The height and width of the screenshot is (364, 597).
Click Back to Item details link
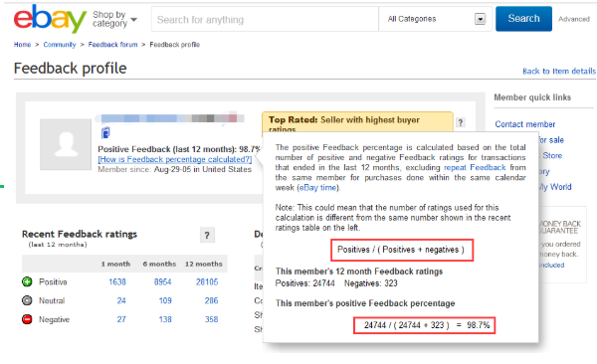558,72
